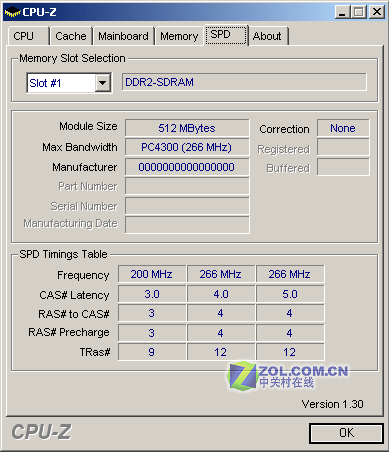Click the Version 1.30 label

pos(332,404)
